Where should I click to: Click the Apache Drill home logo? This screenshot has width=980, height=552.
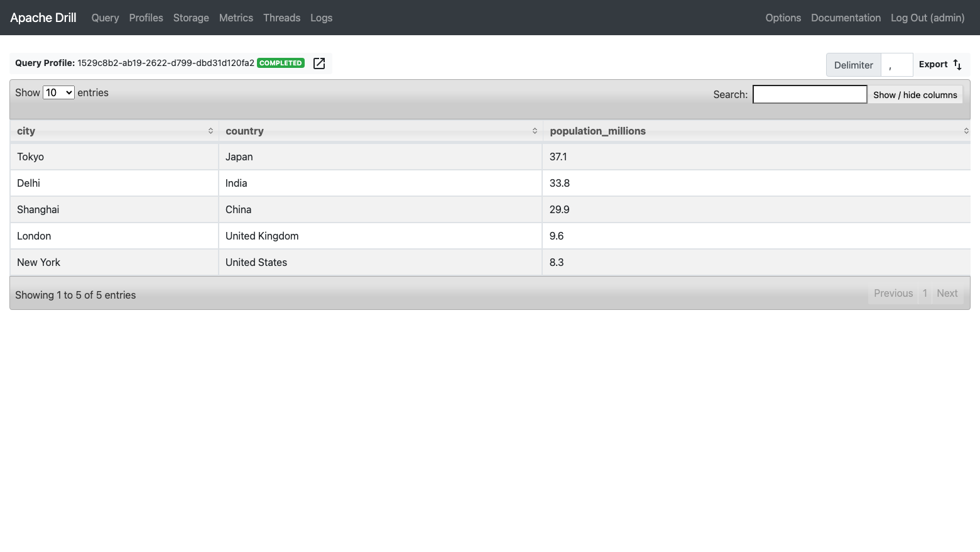pyautogui.click(x=43, y=18)
